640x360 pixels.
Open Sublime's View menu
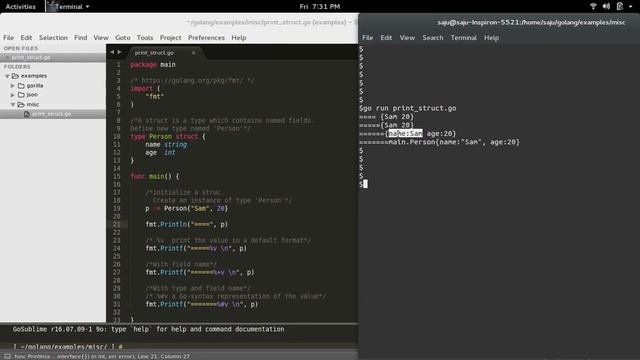click(101, 38)
